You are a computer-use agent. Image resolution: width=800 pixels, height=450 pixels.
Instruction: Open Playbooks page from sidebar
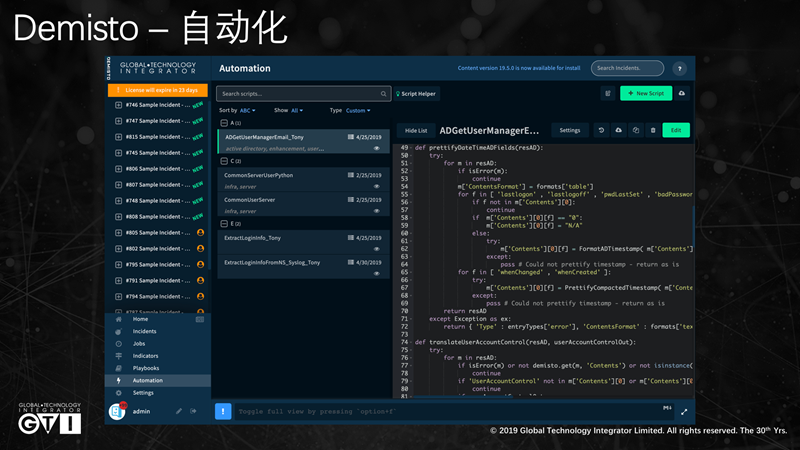pyautogui.click(x=146, y=368)
